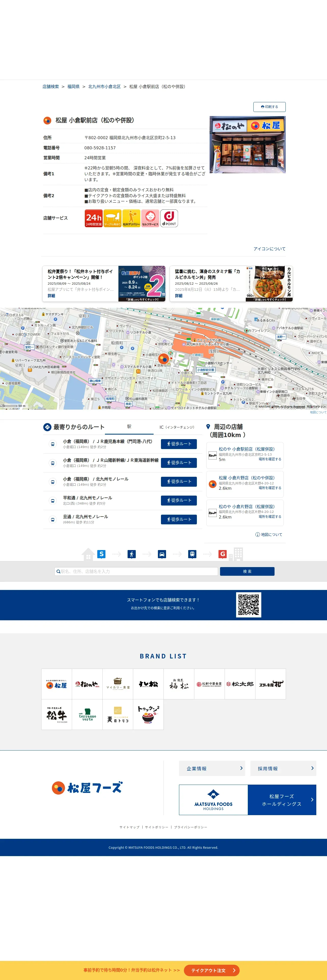Click the train icon beside 平和通 route
The width and height of the screenshot is (327, 980).
[53, 501]
